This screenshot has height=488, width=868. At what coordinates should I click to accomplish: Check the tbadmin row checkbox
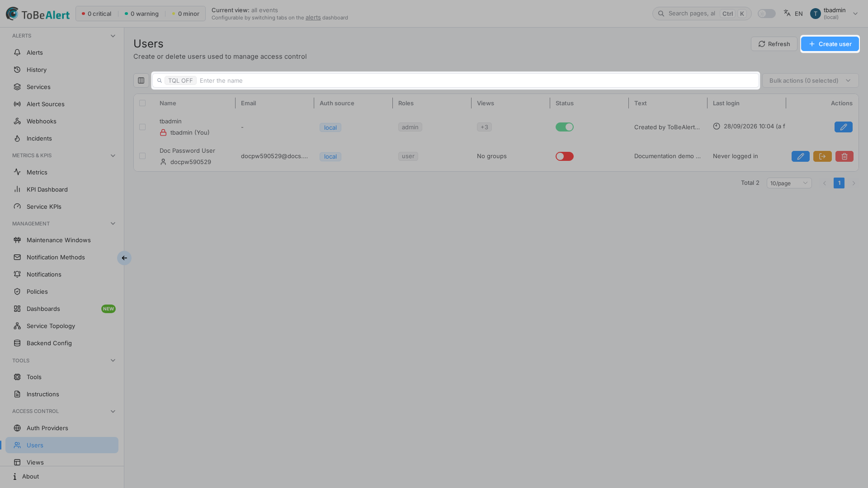click(142, 127)
